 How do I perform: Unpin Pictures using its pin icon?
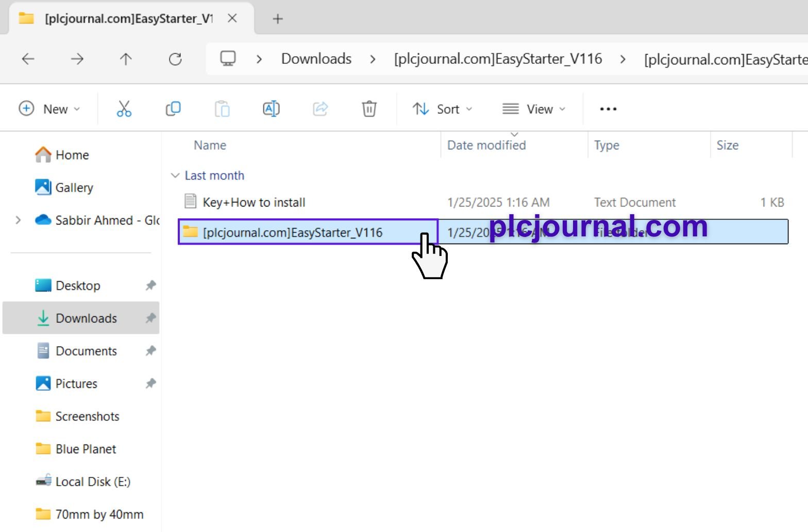(150, 384)
